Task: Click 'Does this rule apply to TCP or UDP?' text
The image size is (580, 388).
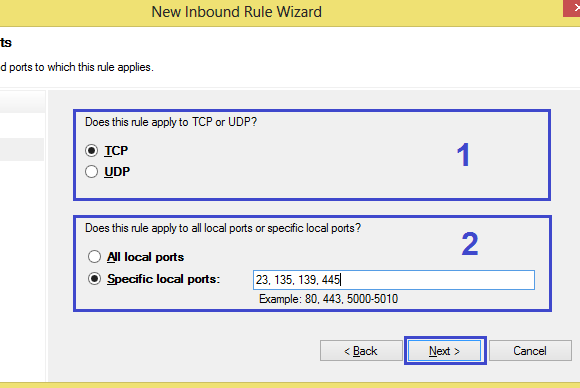Action: point(171,122)
